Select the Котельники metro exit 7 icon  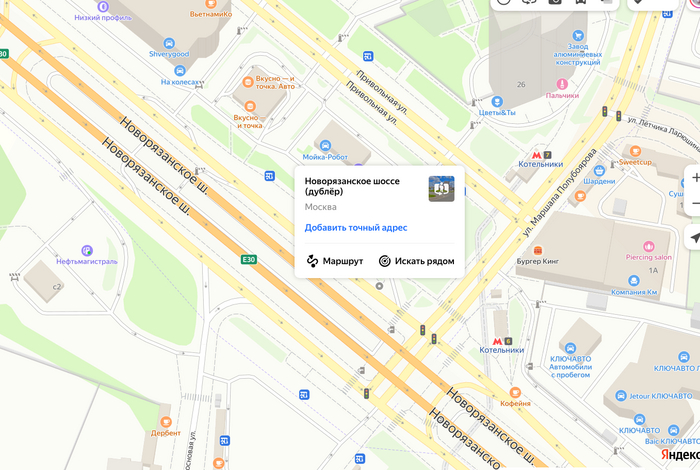coord(542,155)
